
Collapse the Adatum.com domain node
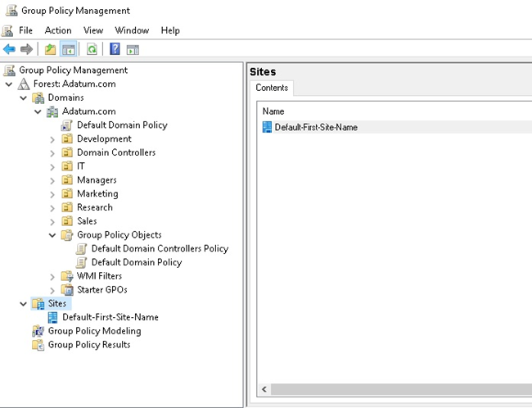click(38, 111)
